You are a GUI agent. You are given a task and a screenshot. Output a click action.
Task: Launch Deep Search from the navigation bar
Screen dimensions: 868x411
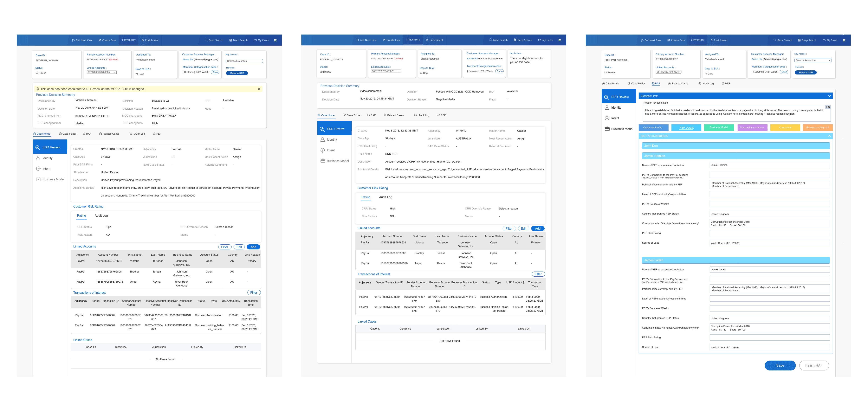click(x=238, y=40)
